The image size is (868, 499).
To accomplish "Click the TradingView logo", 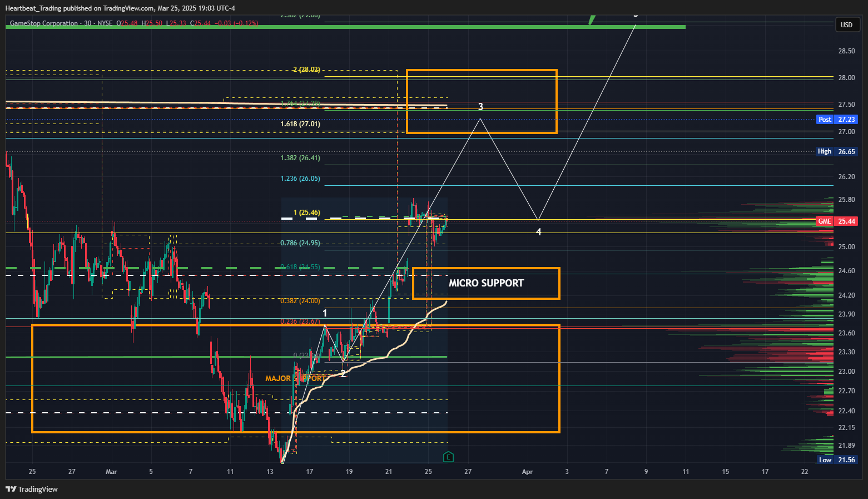I will click(32, 489).
